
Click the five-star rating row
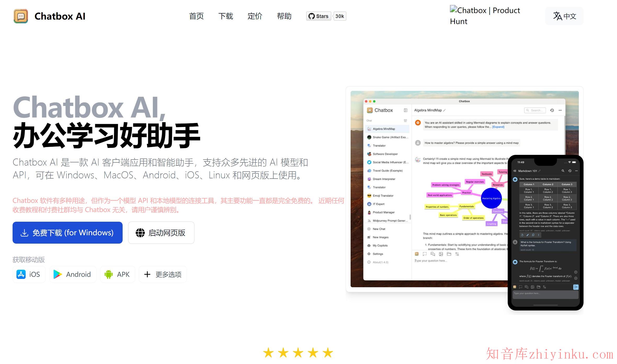pyautogui.click(x=298, y=353)
